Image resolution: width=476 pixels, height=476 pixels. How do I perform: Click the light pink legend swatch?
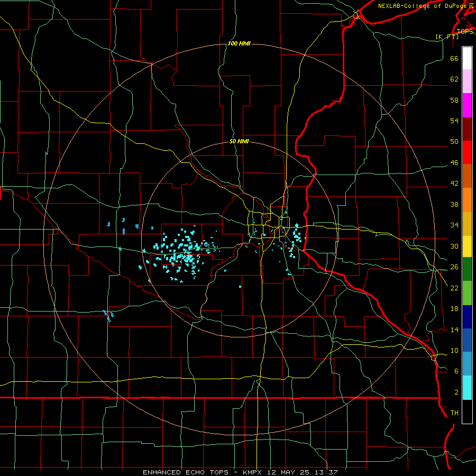467,81
